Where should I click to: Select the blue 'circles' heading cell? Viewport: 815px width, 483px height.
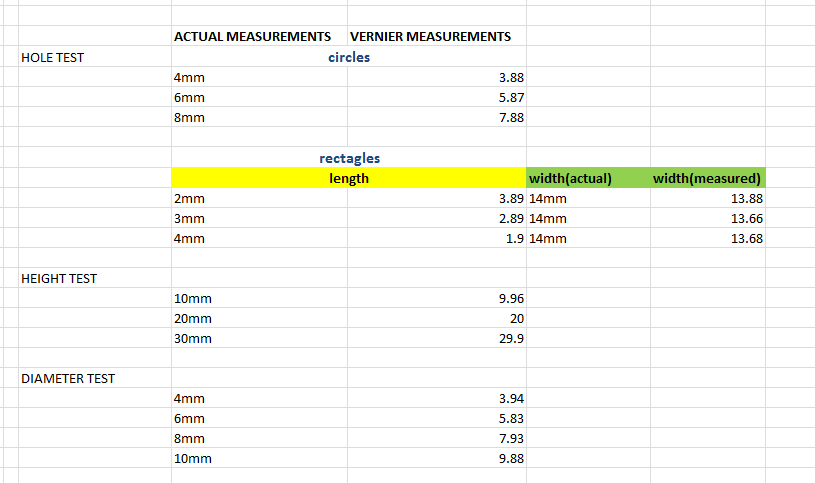(349, 57)
